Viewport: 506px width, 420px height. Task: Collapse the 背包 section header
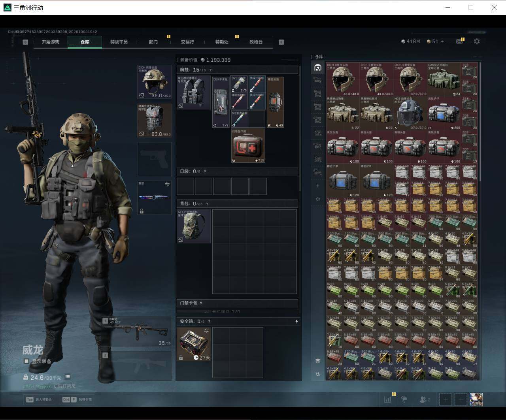pyautogui.click(x=237, y=204)
